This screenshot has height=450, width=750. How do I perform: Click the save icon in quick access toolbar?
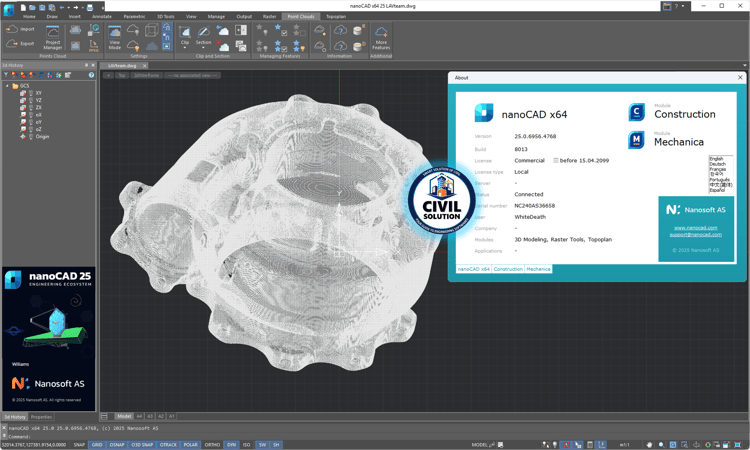coord(42,7)
